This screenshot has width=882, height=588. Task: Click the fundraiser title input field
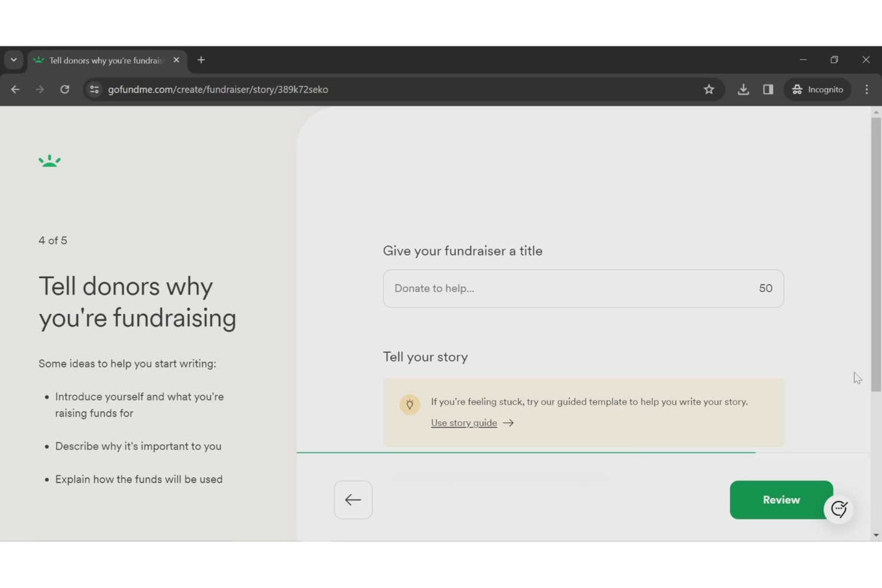(583, 288)
